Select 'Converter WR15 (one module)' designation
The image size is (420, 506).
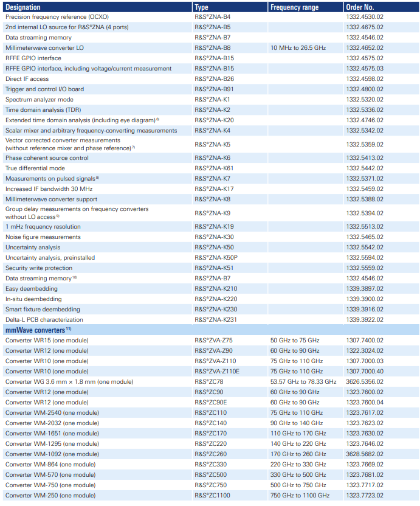coord(47,340)
